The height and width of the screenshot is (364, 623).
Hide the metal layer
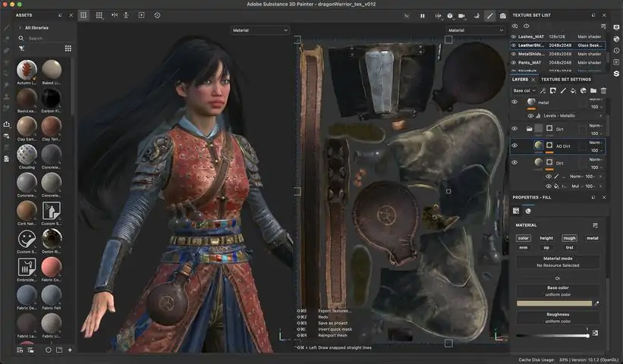[x=514, y=102]
